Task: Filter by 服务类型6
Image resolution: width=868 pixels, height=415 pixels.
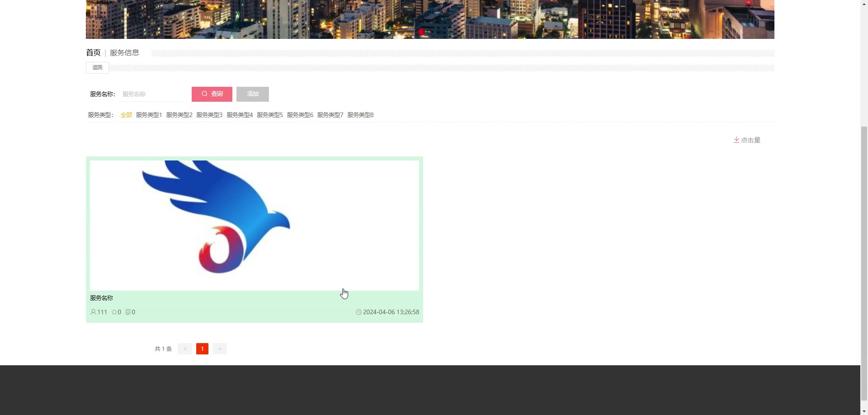Action: tap(300, 115)
